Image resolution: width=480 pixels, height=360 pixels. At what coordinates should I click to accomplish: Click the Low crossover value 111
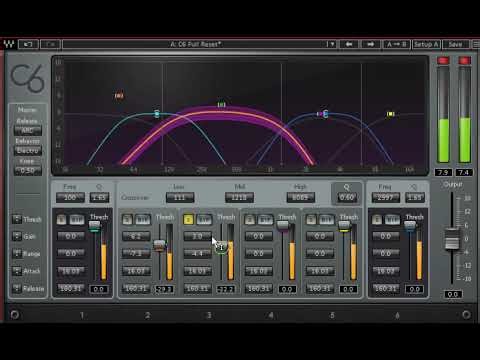pos(180,198)
